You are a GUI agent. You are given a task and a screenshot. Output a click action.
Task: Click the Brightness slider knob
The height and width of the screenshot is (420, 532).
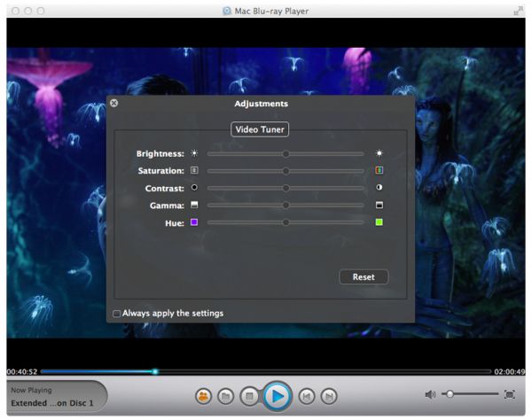point(286,154)
